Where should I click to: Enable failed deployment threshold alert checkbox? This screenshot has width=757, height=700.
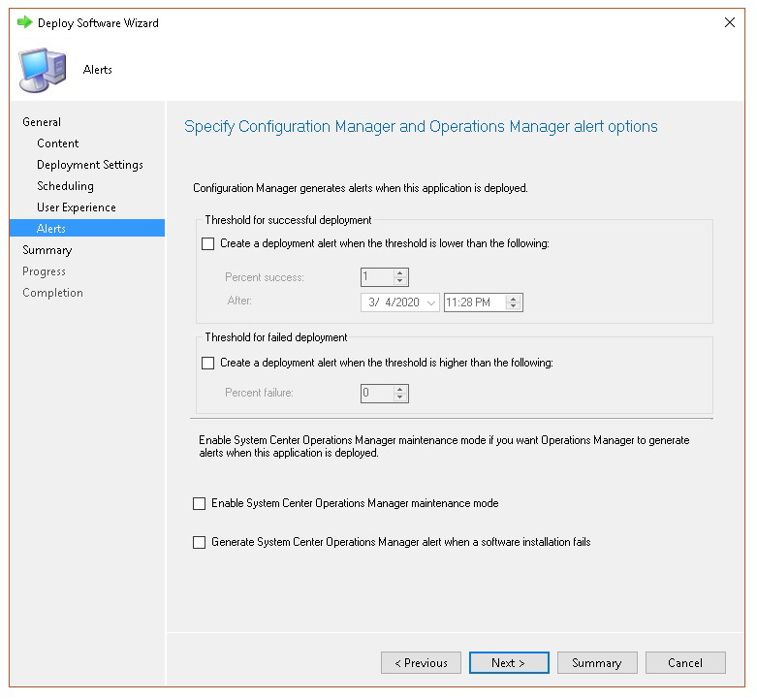click(207, 363)
